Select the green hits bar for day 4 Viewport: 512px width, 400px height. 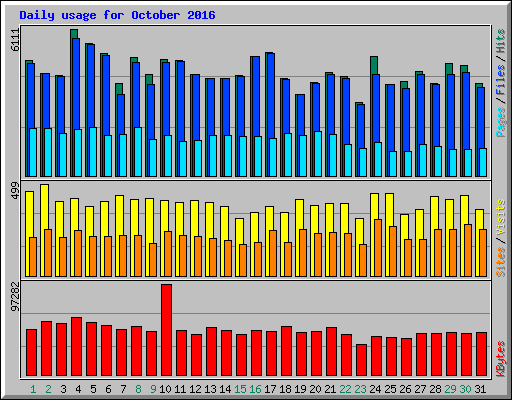[x=74, y=33]
